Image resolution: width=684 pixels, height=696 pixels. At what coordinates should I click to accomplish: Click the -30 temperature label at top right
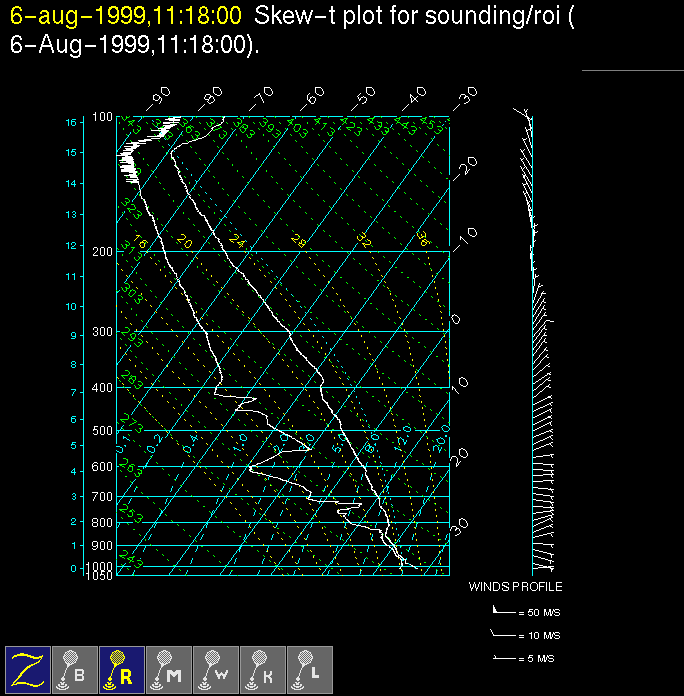pyautogui.click(x=465, y=97)
